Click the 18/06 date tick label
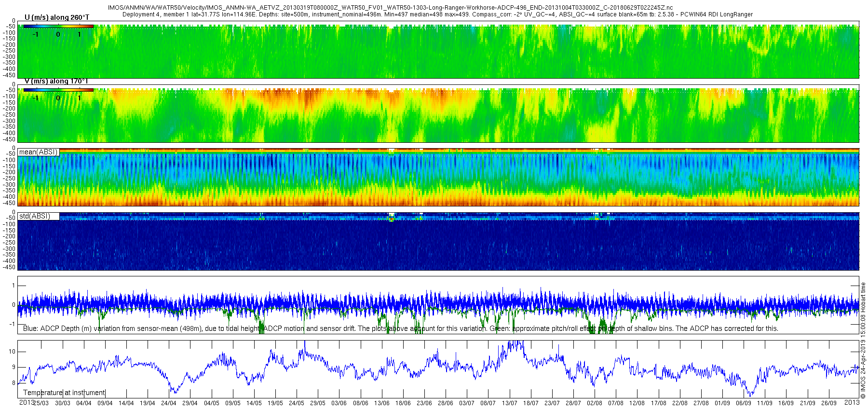 403,403
